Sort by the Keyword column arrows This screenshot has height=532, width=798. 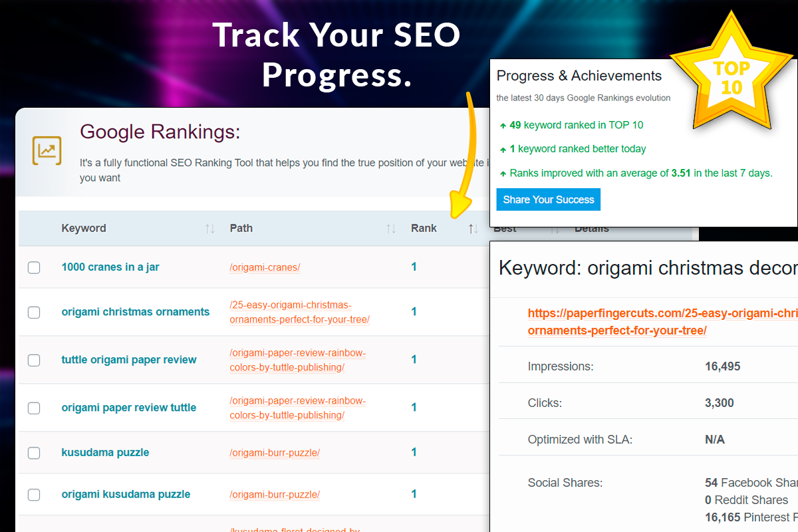pos(209,229)
